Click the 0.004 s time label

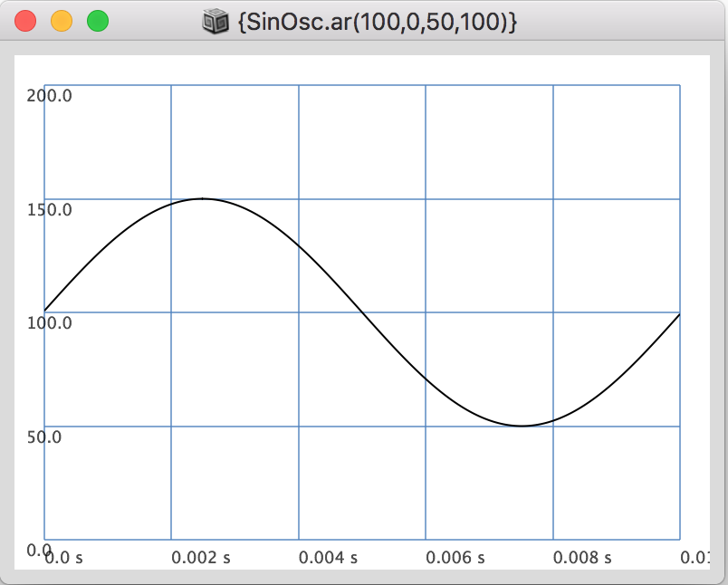coord(328,558)
